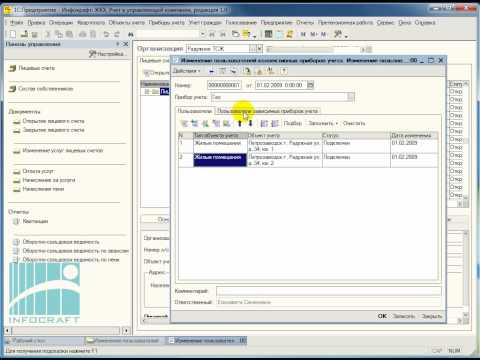The width and height of the screenshot is (480, 360).
Task: Click the Закрыть button
Action: point(432,316)
